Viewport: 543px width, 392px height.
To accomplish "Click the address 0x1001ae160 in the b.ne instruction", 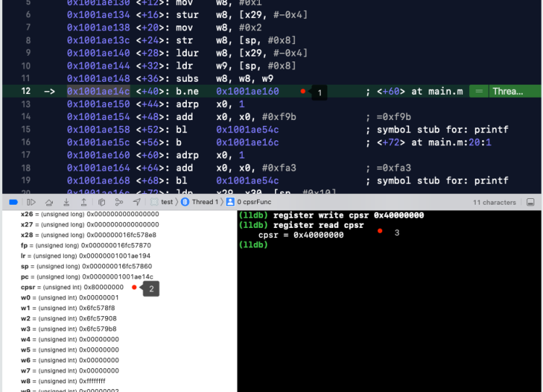I will pyautogui.click(x=247, y=91).
